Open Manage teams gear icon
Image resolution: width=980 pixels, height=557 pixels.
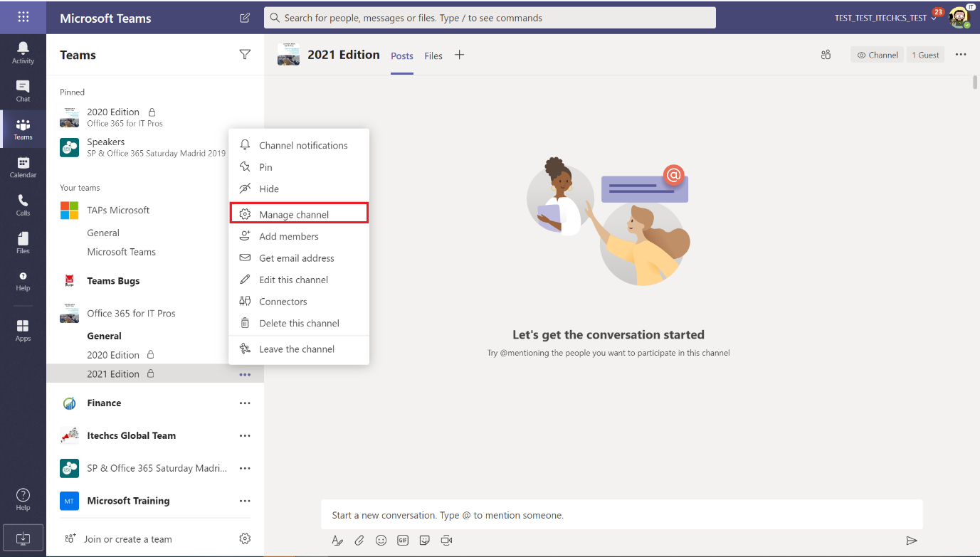coord(245,539)
